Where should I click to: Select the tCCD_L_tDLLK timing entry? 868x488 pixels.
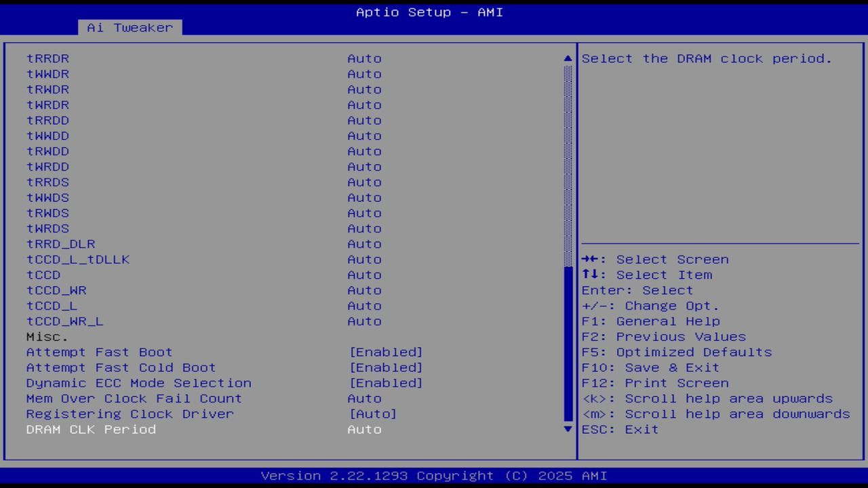coord(77,260)
